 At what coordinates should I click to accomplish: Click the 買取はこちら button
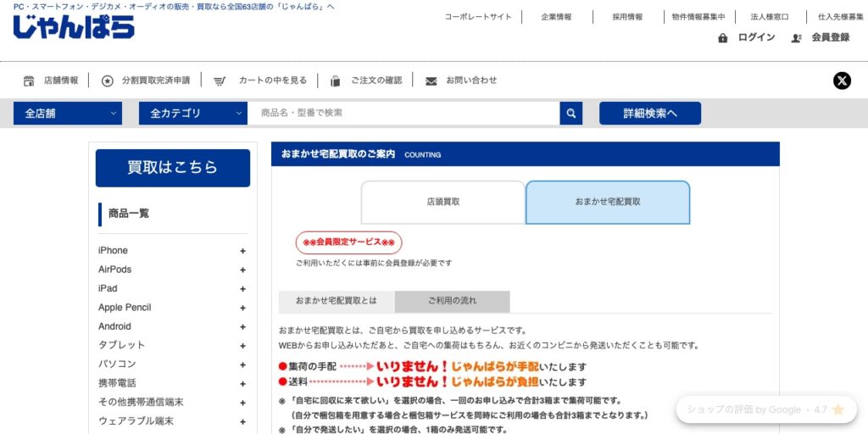pyautogui.click(x=173, y=168)
